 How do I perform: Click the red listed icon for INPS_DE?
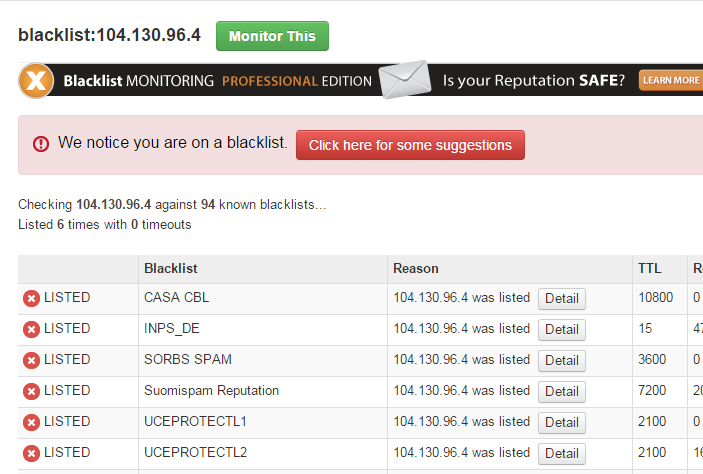(31, 329)
